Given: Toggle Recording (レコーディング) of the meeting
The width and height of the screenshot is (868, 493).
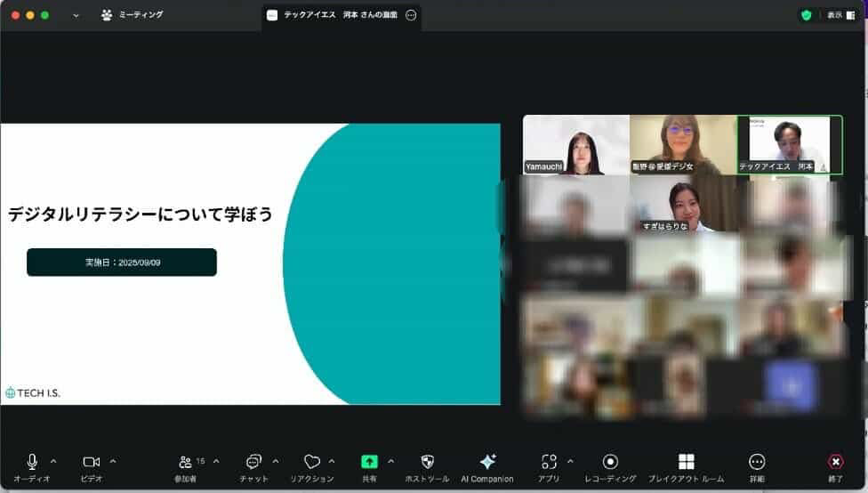Looking at the screenshot, I should [x=610, y=462].
